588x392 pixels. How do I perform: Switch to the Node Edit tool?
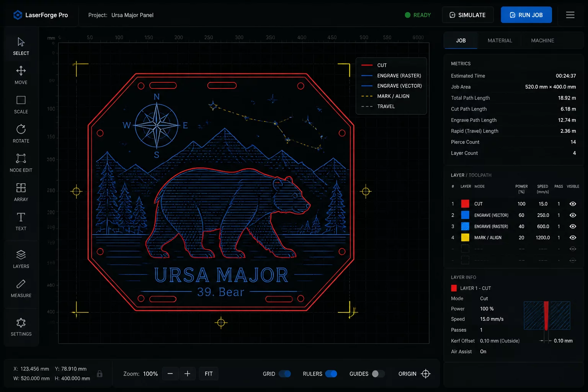[21, 163]
